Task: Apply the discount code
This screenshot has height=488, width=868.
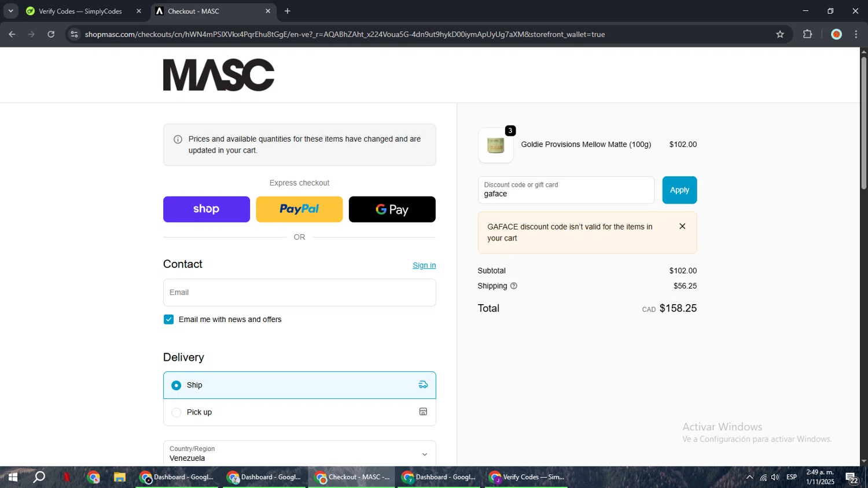Action: (x=679, y=190)
